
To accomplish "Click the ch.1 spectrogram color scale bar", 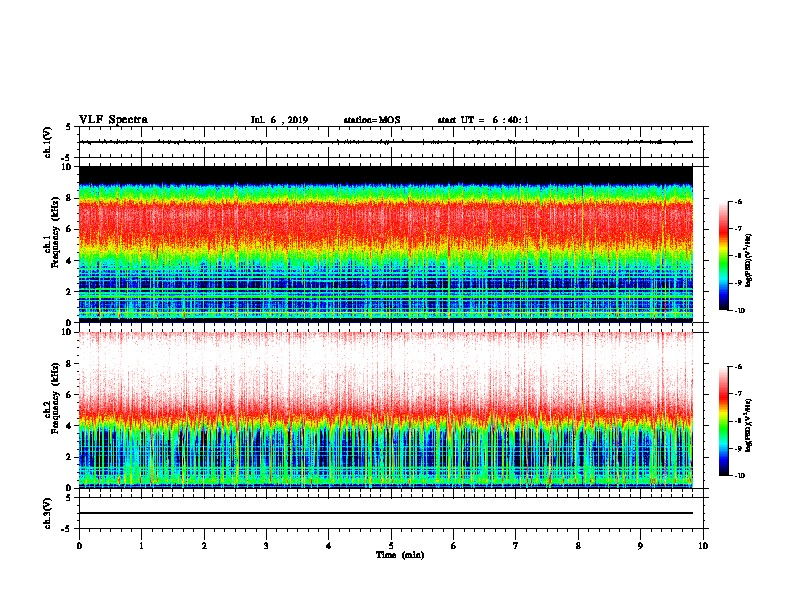I will click(x=723, y=256).
